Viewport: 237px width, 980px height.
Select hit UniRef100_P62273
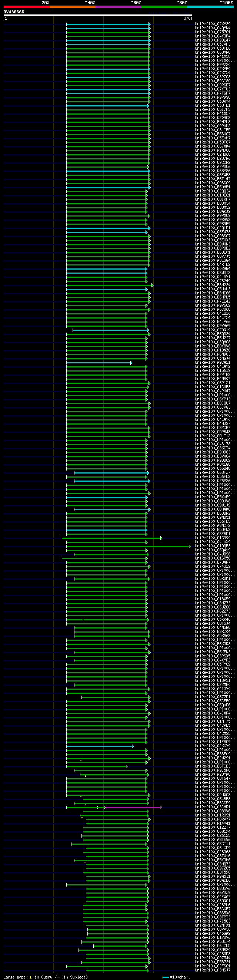point(213,611)
